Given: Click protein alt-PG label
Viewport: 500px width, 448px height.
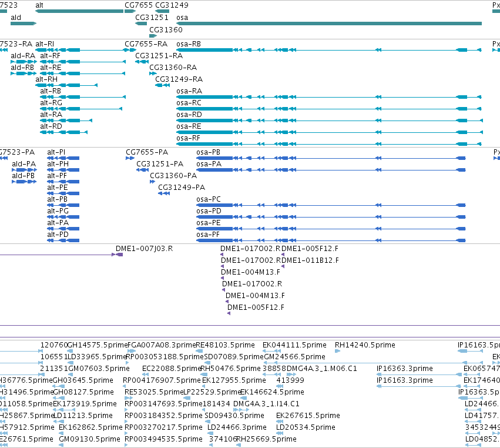Looking at the screenshot, I should (58, 211).
